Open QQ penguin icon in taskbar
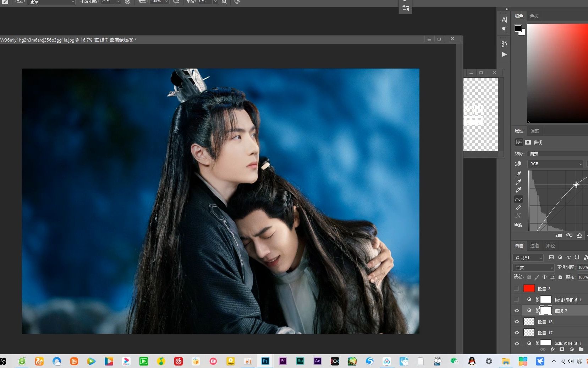Screen dimensions: 588x368 (x=472, y=361)
